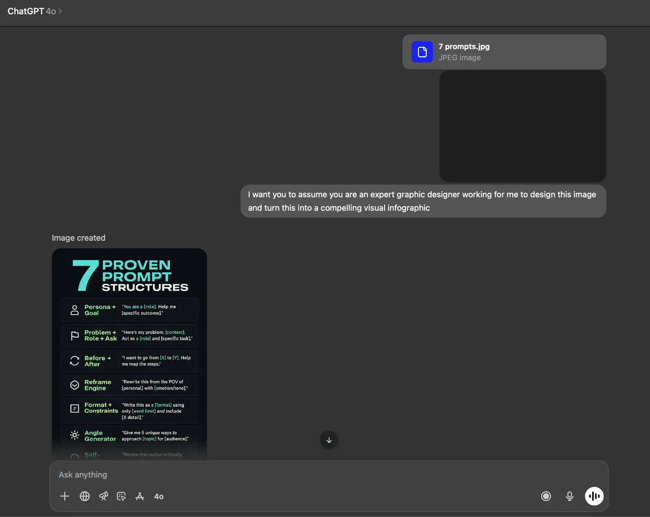Click the record circle button
This screenshot has height=517, width=650.
coord(546,496)
